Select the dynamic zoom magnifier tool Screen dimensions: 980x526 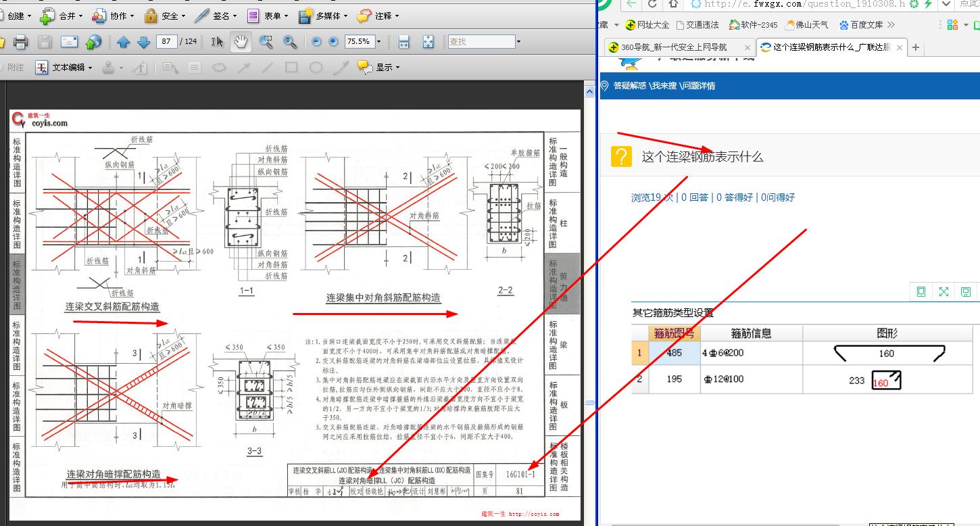290,42
